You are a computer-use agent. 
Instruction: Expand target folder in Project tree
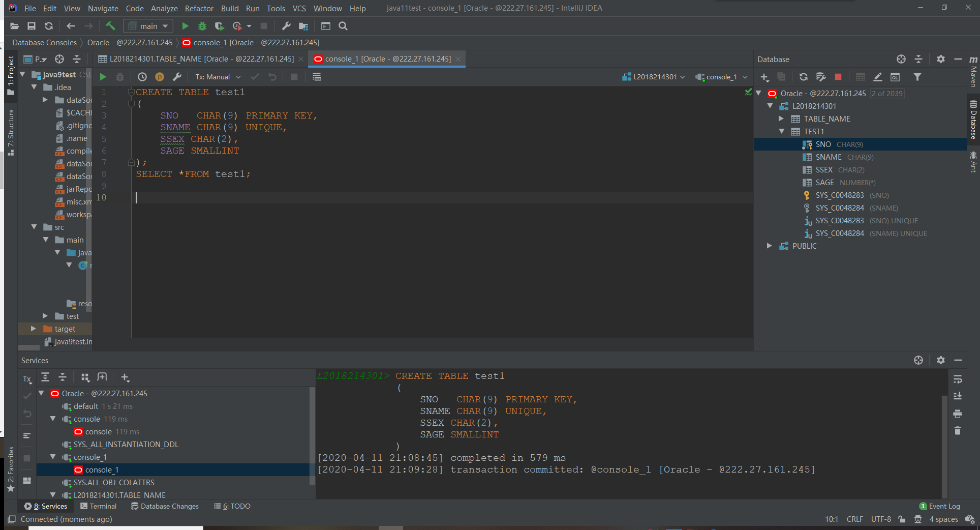34,329
